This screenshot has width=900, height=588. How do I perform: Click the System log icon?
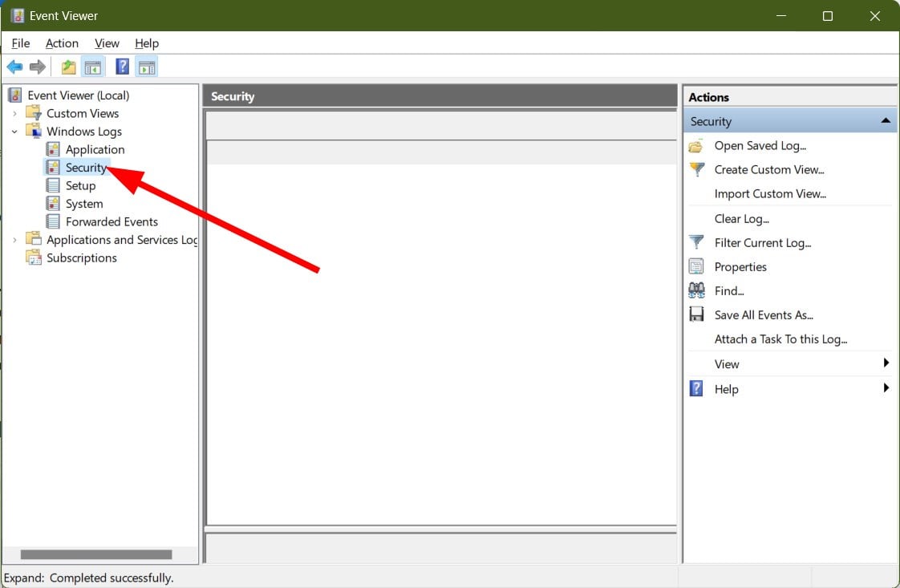pyautogui.click(x=53, y=203)
